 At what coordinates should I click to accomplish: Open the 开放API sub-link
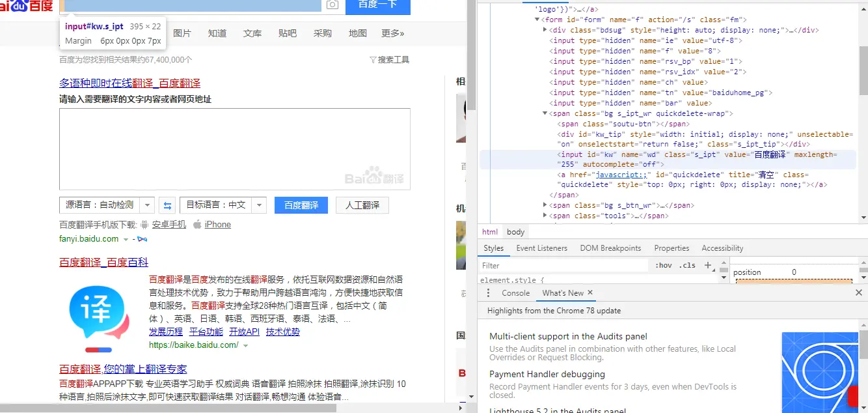click(x=244, y=332)
